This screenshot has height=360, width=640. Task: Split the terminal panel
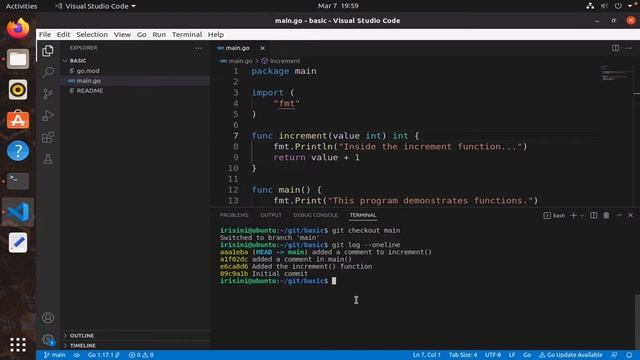tap(593, 215)
